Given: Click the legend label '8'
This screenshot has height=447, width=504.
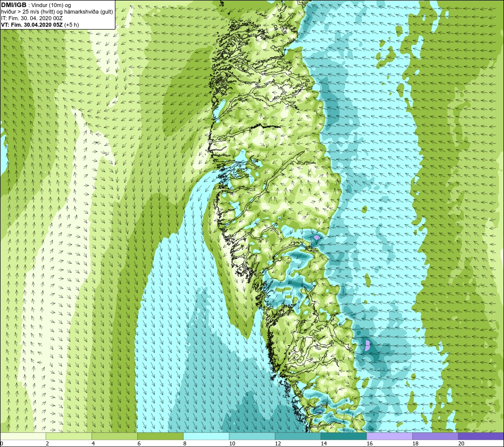Looking at the screenshot, I should tap(185, 443).
